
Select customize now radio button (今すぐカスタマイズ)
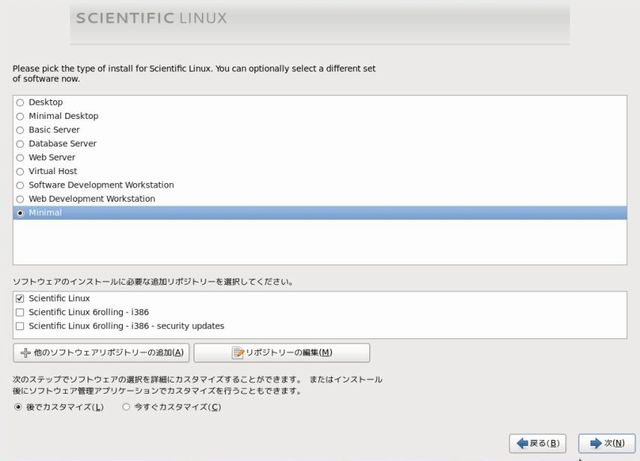126,407
